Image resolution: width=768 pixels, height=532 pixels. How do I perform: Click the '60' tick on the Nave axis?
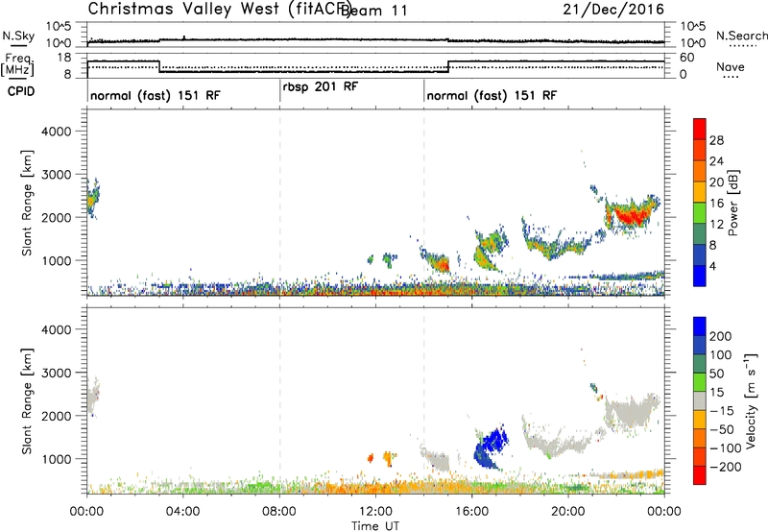687,58
